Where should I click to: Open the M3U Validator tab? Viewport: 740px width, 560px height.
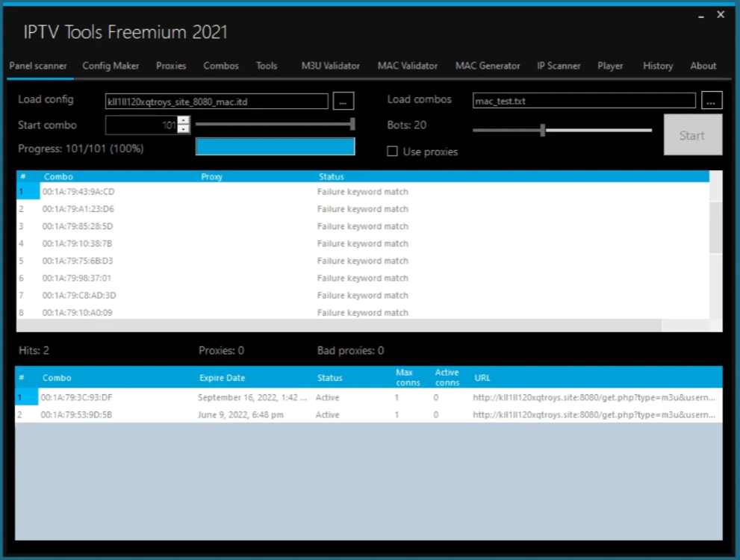coord(330,66)
